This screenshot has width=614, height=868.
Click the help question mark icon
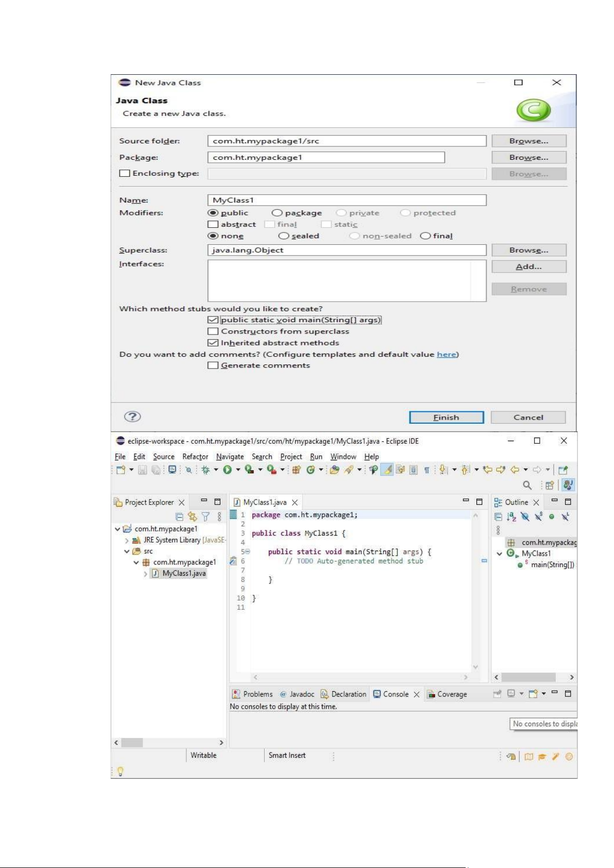[x=132, y=416]
